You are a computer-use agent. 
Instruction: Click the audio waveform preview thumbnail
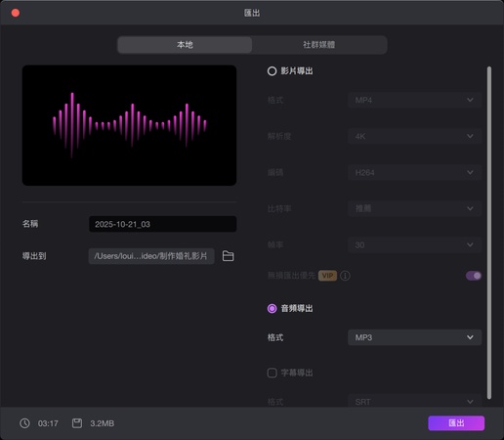(x=129, y=125)
